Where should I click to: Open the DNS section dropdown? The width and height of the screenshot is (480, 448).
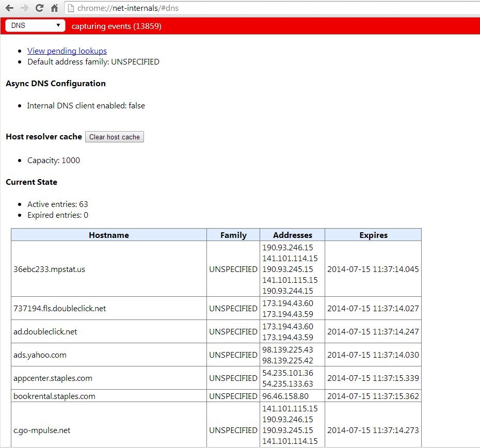pyautogui.click(x=35, y=25)
